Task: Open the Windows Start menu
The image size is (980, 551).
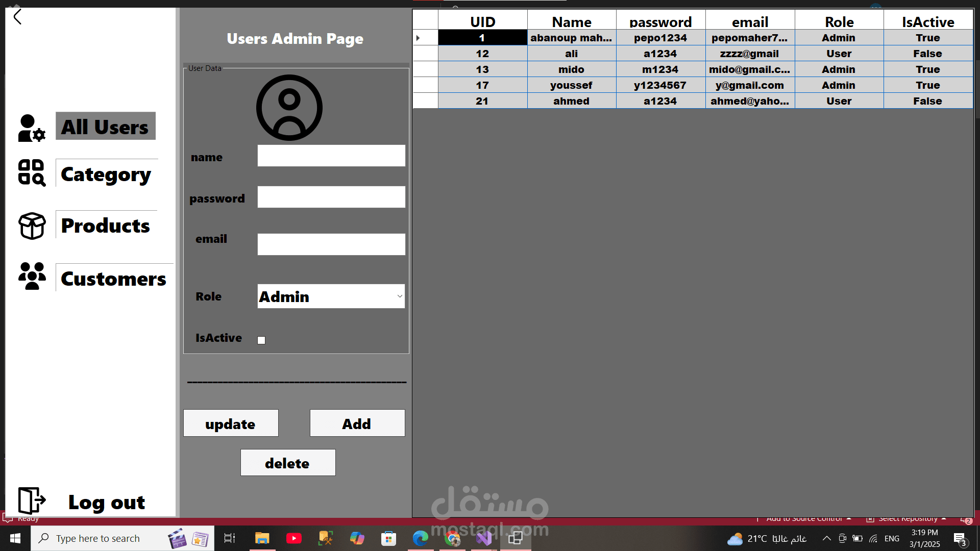Action: coord(15,538)
